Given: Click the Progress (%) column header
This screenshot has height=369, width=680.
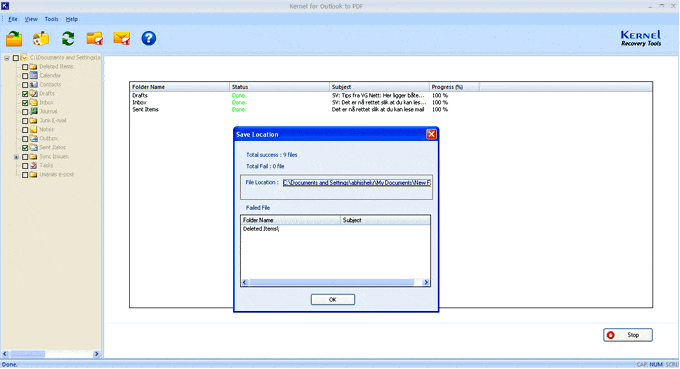Looking at the screenshot, I should 454,87.
